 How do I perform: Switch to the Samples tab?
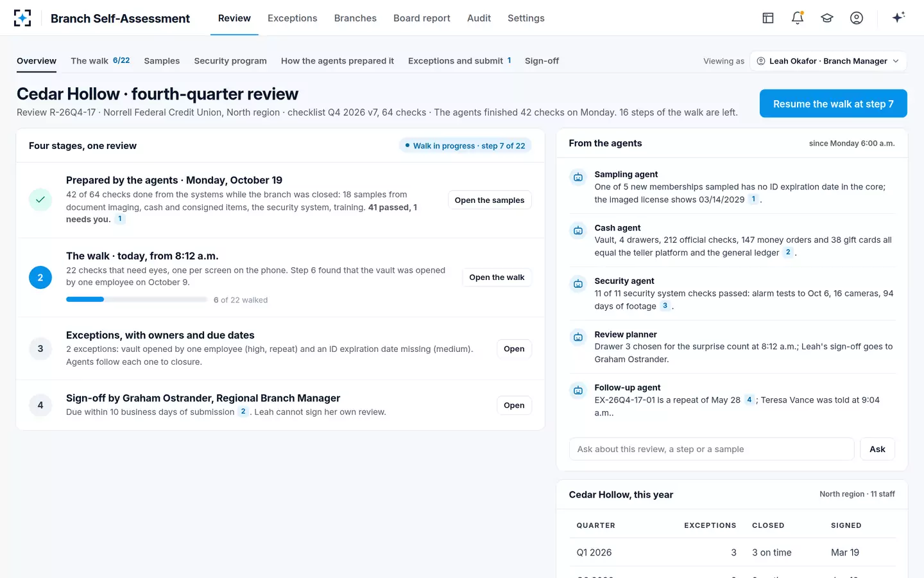click(162, 61)
